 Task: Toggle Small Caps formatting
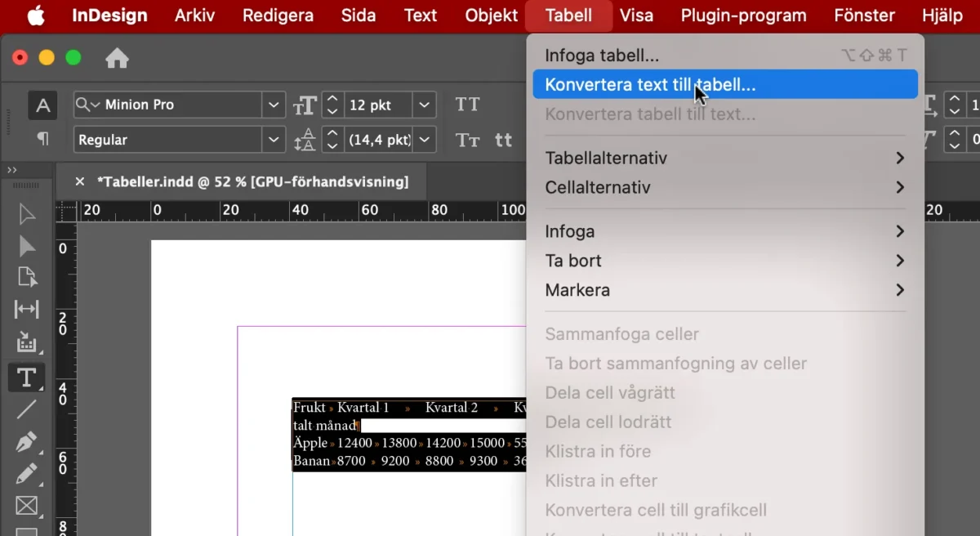[467, 140]
